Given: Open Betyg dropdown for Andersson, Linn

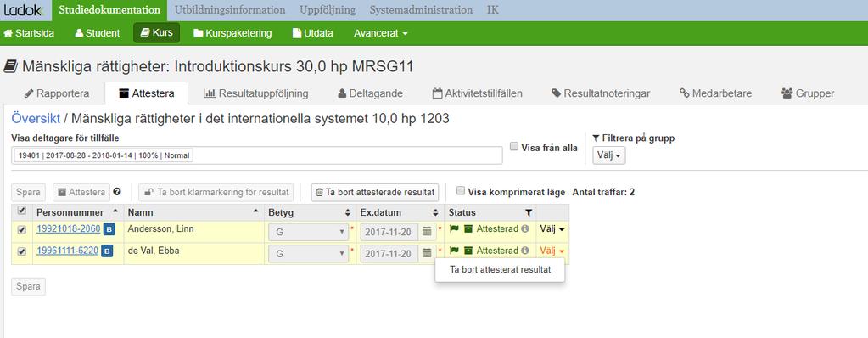Looking at the screenshot, I should (x=308, y=232).
